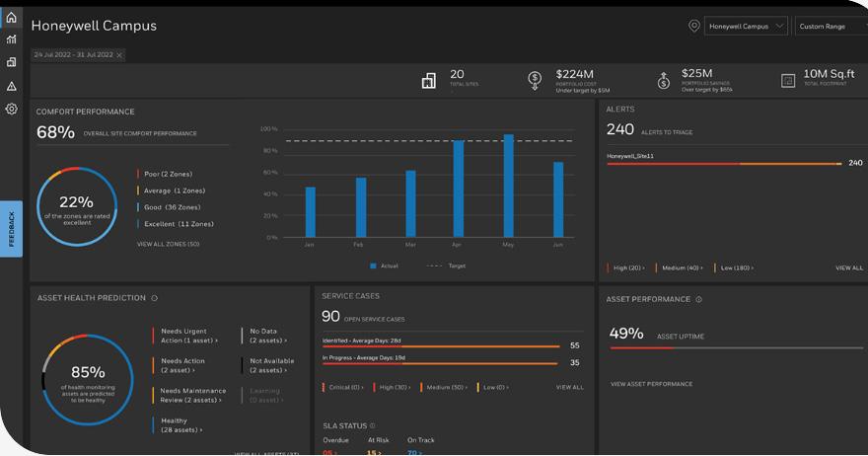Open the Feedback side tab
This screenshot has height=456, width=868.
11,229
